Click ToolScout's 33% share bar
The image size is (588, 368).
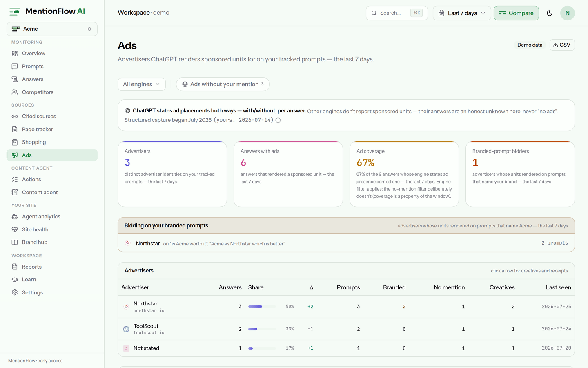262,329
